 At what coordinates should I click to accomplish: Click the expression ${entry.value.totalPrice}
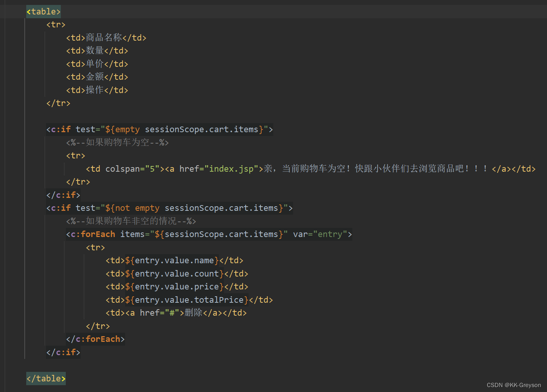tap(187, 300)
